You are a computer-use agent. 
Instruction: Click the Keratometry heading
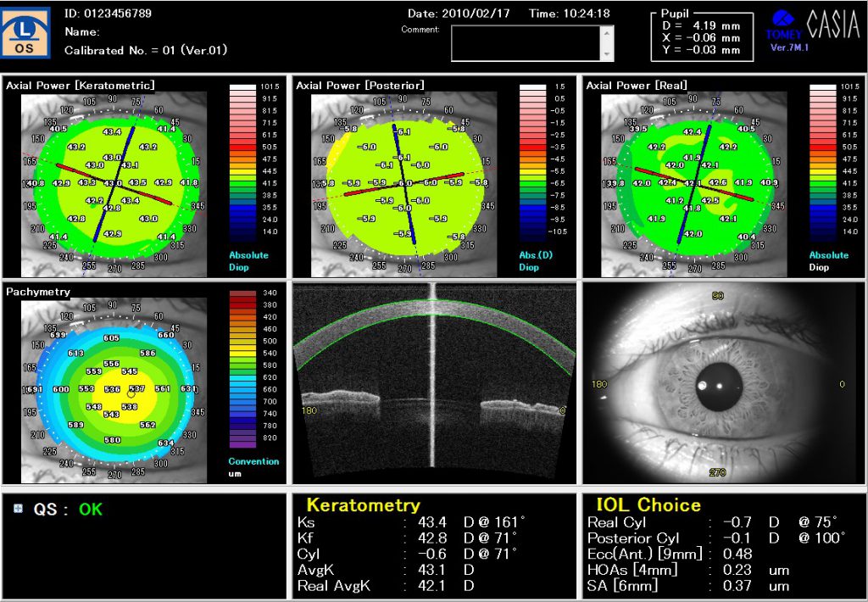coord(363,505)
